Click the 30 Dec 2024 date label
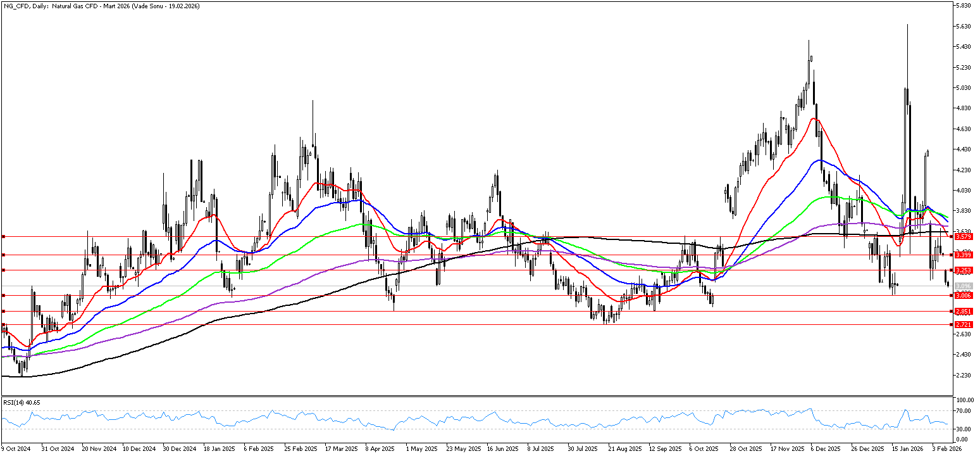 click(179, 449)
